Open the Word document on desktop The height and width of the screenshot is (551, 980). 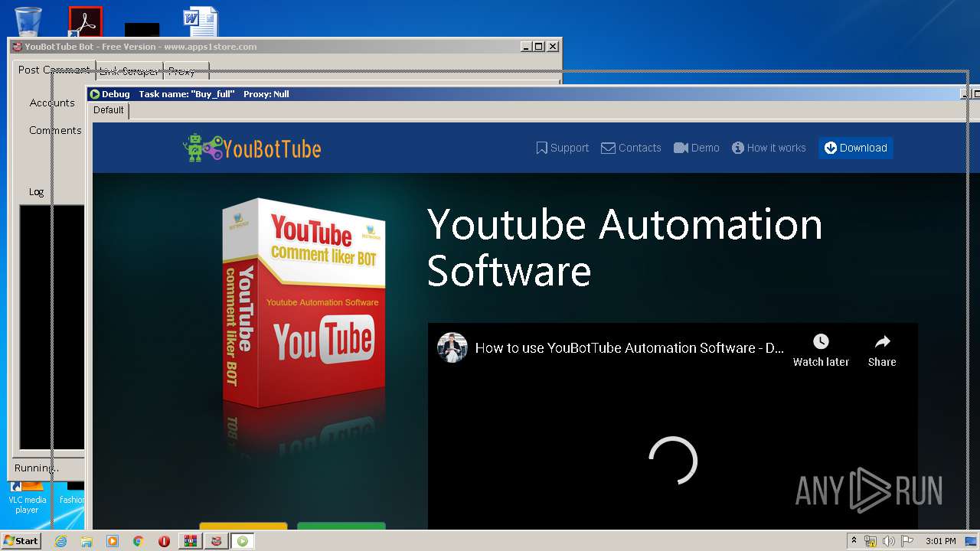[x=201, y=21]
